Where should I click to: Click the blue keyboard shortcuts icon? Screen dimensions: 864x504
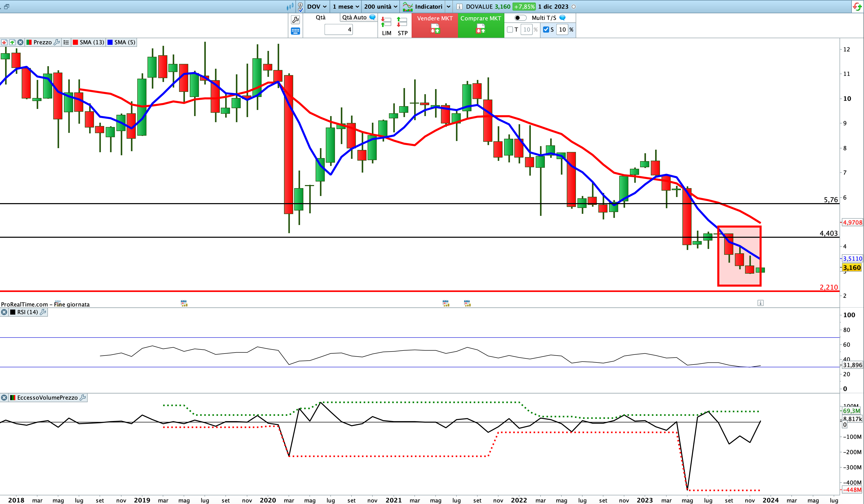coord(295,31)
